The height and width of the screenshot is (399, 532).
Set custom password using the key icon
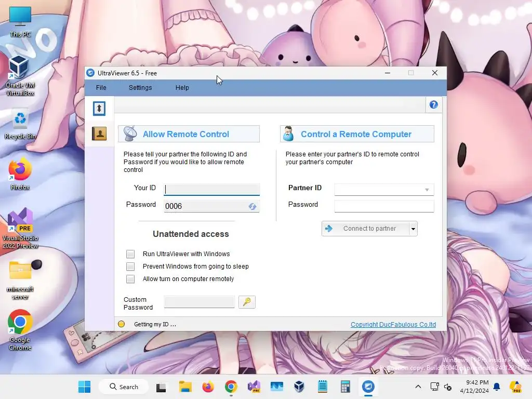247,302
